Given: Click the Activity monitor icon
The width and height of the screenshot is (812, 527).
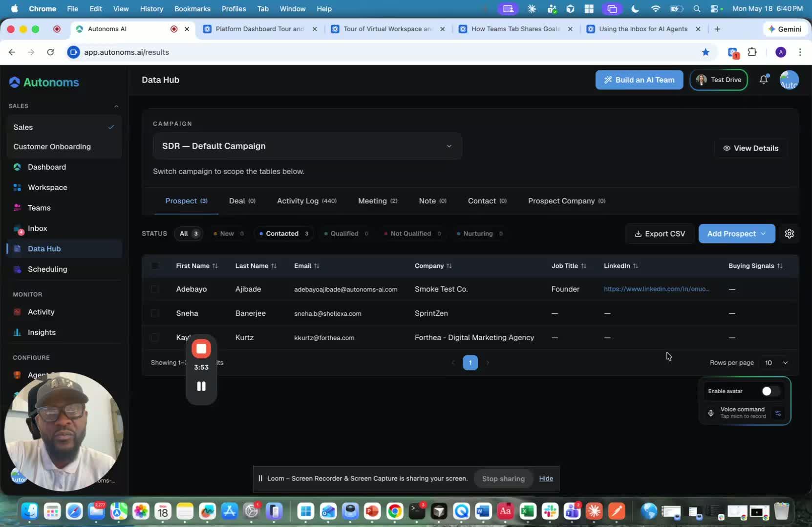Looking at the screenshot, I should (x=17, y=312).
